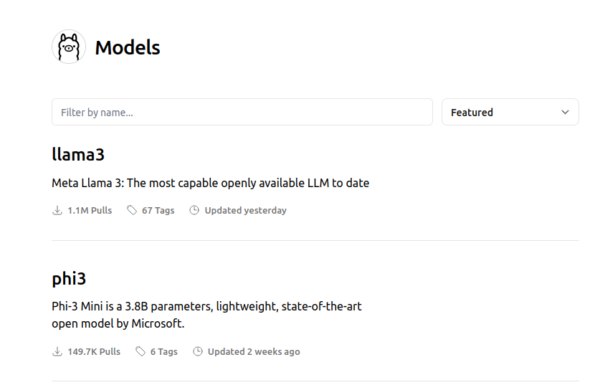Click the clock icon beside Updated 2 weeks ago
The image size is (600, 385).
[x=197, y=351]
